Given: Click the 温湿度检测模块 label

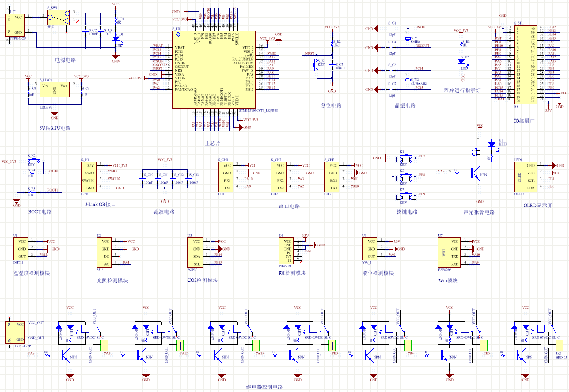Looking at the screenshot, I should 31,273.
